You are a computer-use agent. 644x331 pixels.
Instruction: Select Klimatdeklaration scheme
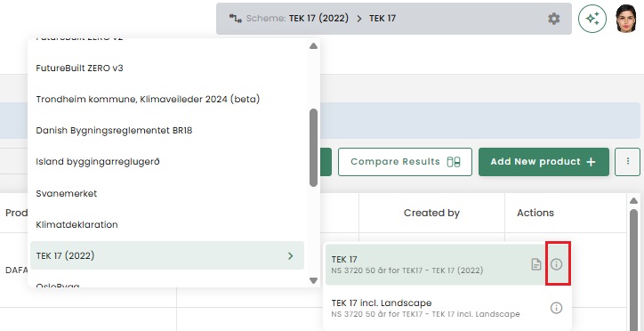76,224
